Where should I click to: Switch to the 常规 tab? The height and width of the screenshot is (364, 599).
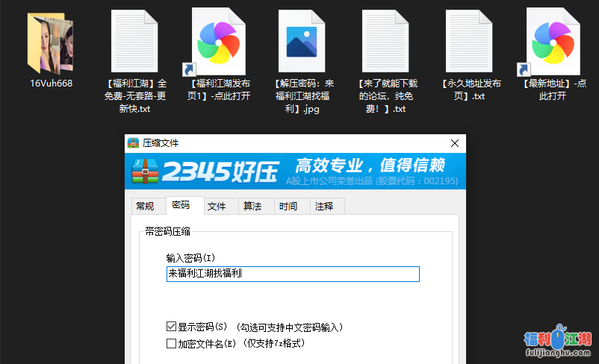[144, 207]
